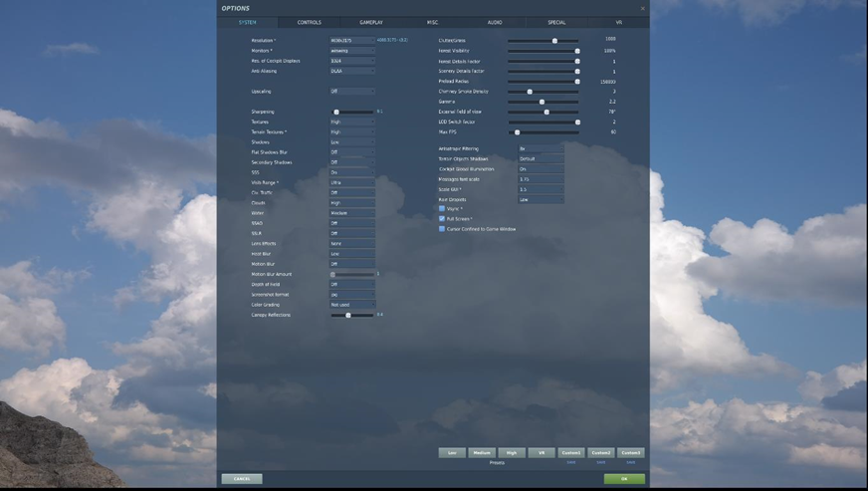Open the Cockpit Global Illumination dropdown
Viewport: 868px width, 491px height.
[541, 169]
